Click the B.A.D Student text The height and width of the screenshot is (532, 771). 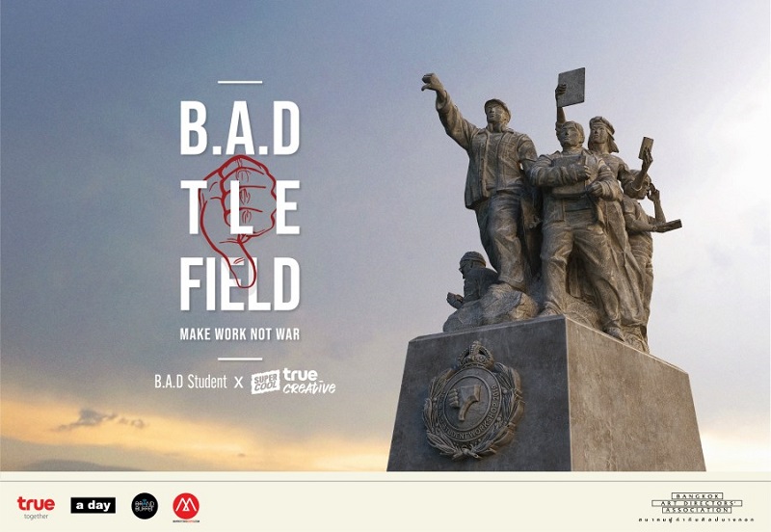pyautogui.click(x=191, y=382)
